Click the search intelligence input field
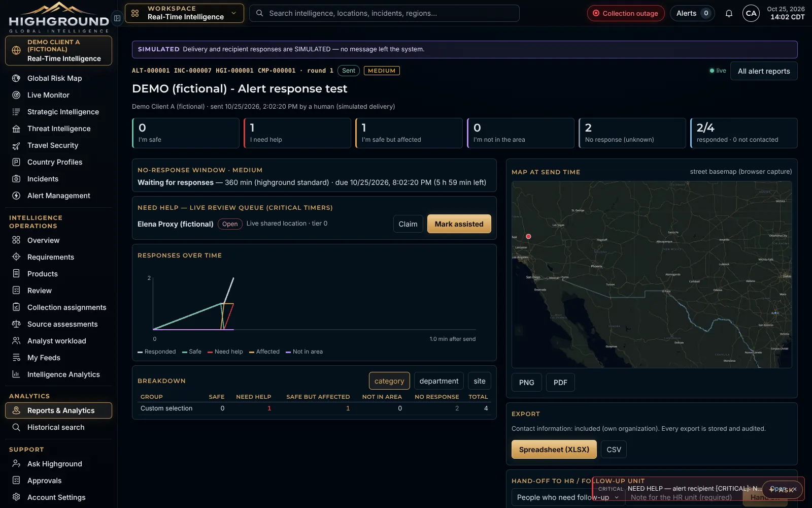The image size is (812, 508). 384,13
